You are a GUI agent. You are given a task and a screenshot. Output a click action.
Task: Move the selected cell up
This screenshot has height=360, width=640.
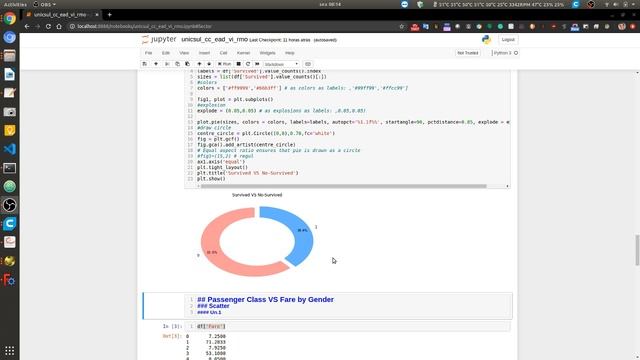click(199, 64)
